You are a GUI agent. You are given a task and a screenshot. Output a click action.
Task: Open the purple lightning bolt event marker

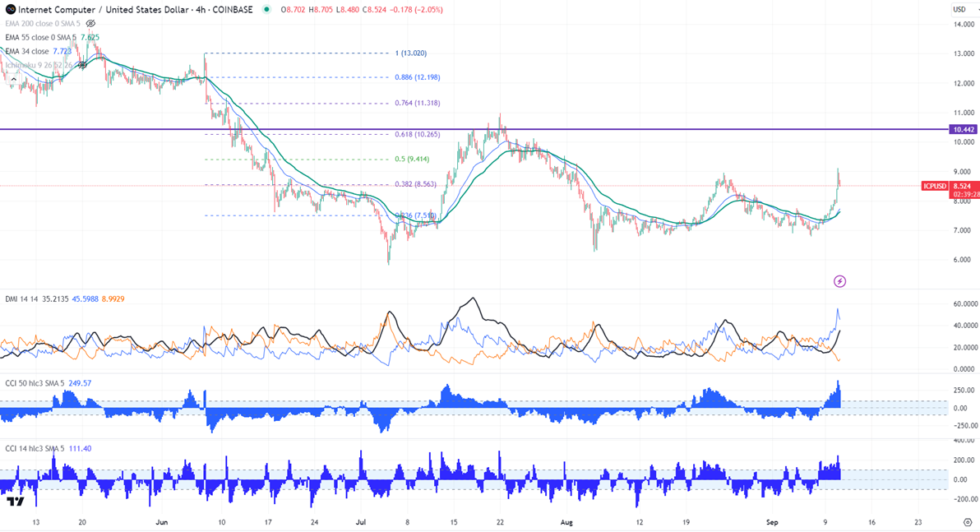tap(839, 281)
